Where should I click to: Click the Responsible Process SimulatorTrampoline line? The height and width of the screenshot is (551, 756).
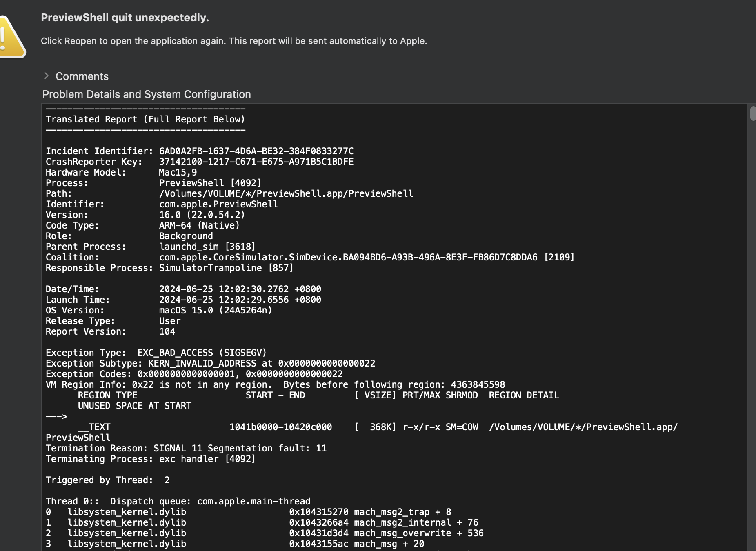(169, 268)
